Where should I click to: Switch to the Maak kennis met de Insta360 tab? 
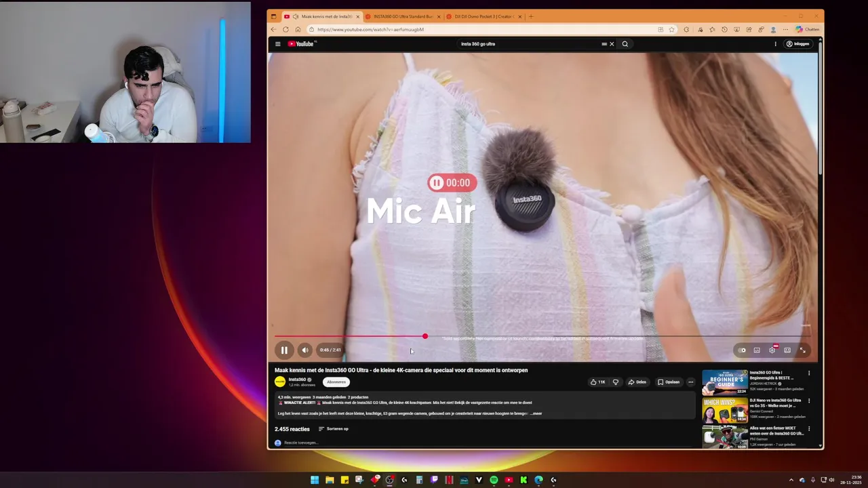321,16
